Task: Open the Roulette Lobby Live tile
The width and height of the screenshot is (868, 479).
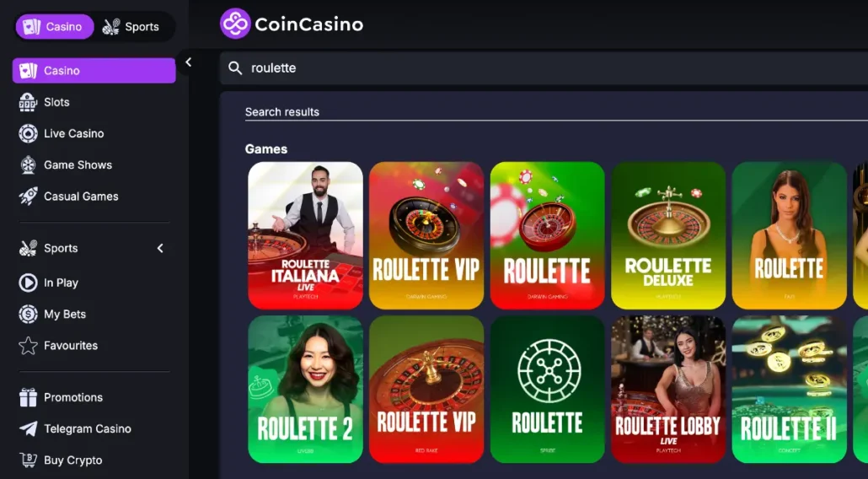Action: click(x=668, y=390)
